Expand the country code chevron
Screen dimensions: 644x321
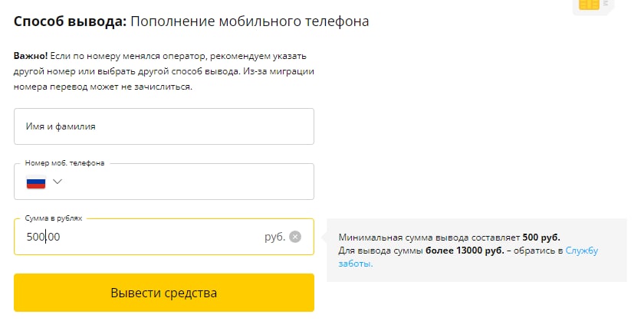click(57, 182)
